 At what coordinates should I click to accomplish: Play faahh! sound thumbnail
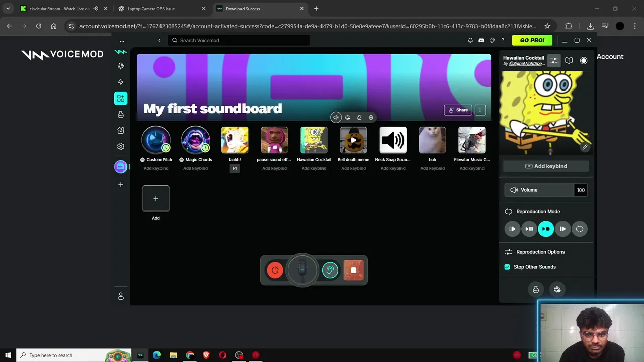coord(235,140)
